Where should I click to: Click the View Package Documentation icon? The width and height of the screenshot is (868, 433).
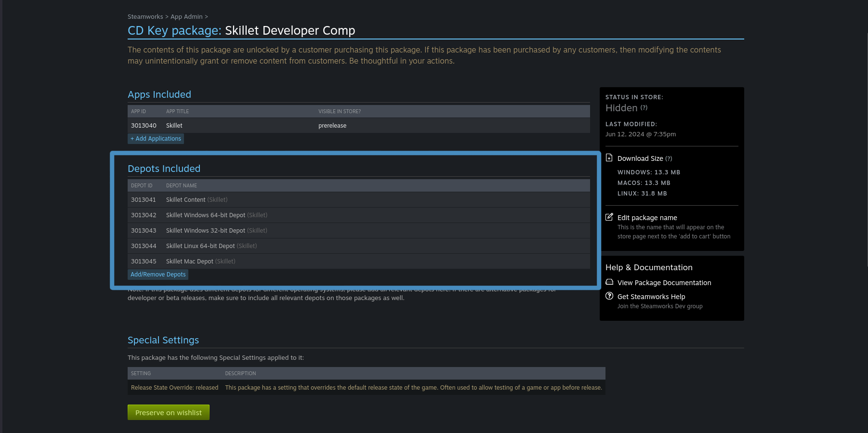point(609,282)
